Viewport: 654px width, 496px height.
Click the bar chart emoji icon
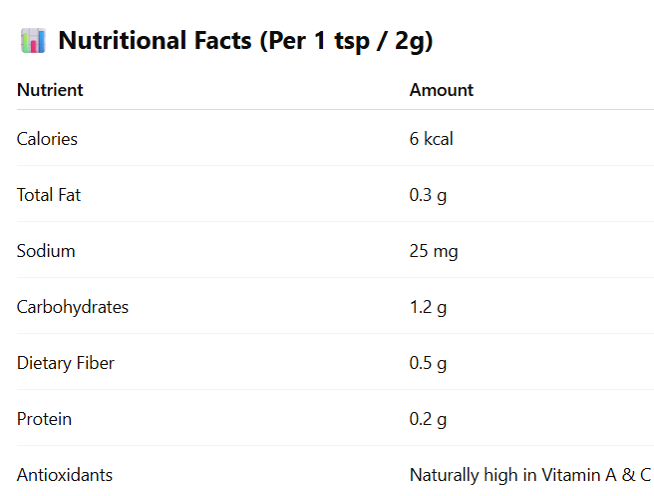point(33,41)
